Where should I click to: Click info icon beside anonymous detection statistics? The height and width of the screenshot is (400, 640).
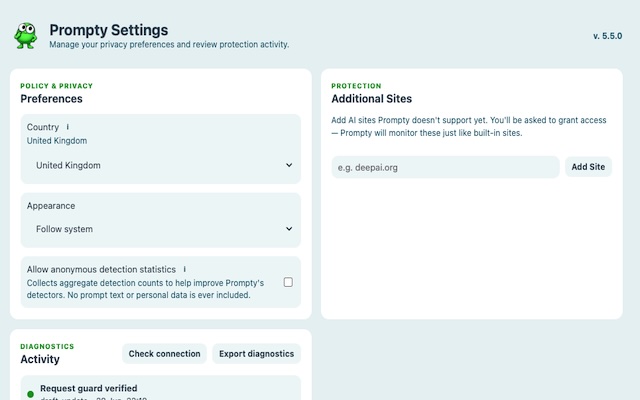coord(184,269)
